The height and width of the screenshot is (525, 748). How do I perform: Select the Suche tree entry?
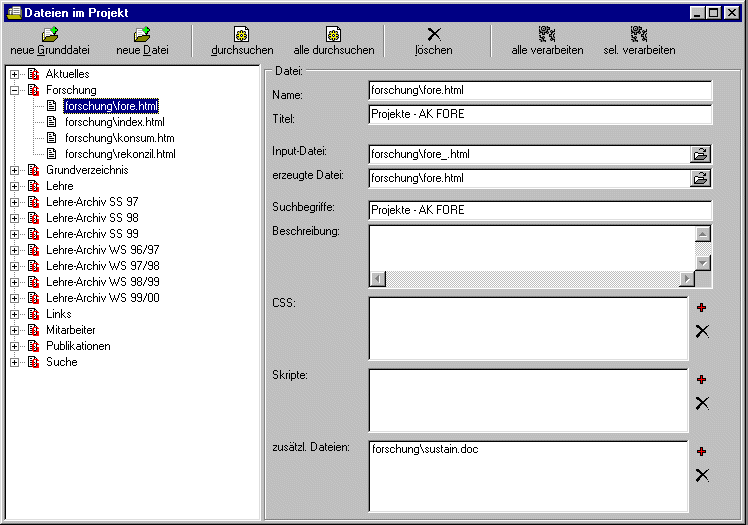tap(62, 362)
